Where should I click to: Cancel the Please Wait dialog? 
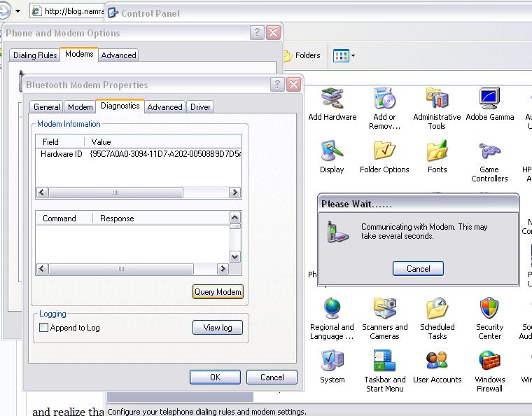pyautogui.click(x=418, y=269)
